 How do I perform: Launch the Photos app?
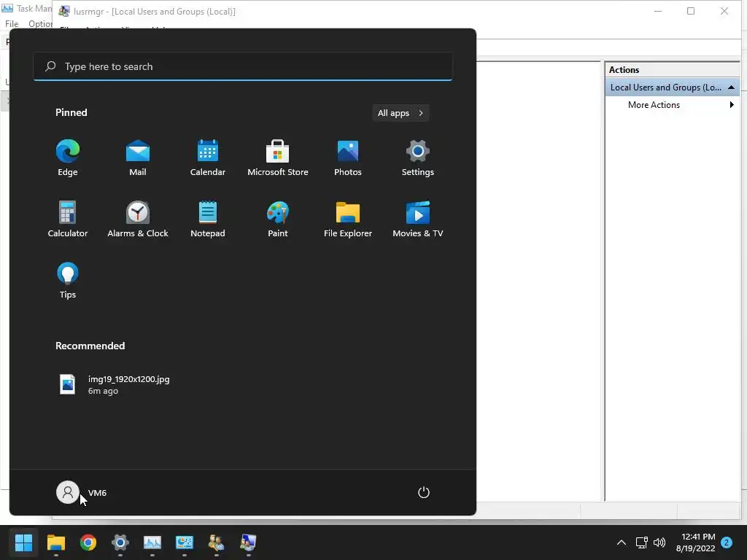[x=348, y=157]
